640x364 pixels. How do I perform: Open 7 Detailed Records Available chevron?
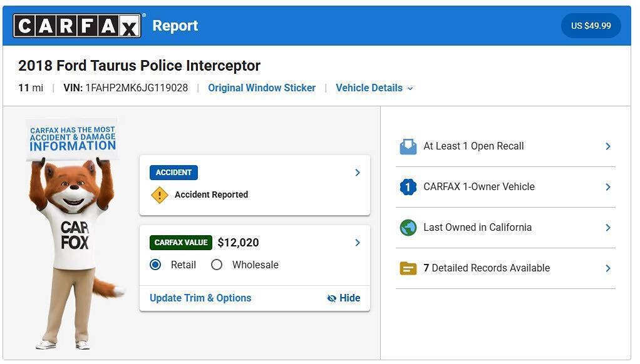click(608, 268)
